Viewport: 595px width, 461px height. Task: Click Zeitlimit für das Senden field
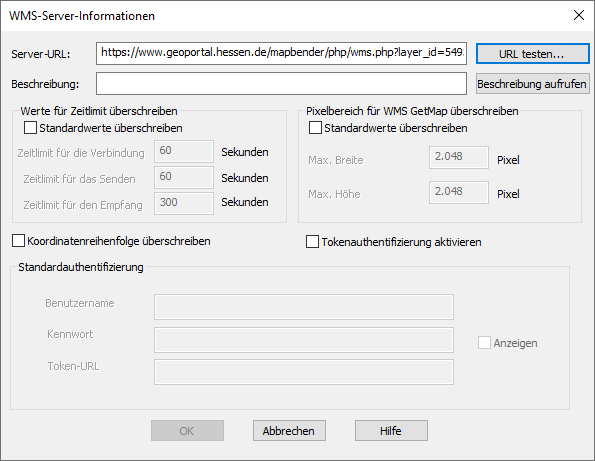click(x=184, y=178)
